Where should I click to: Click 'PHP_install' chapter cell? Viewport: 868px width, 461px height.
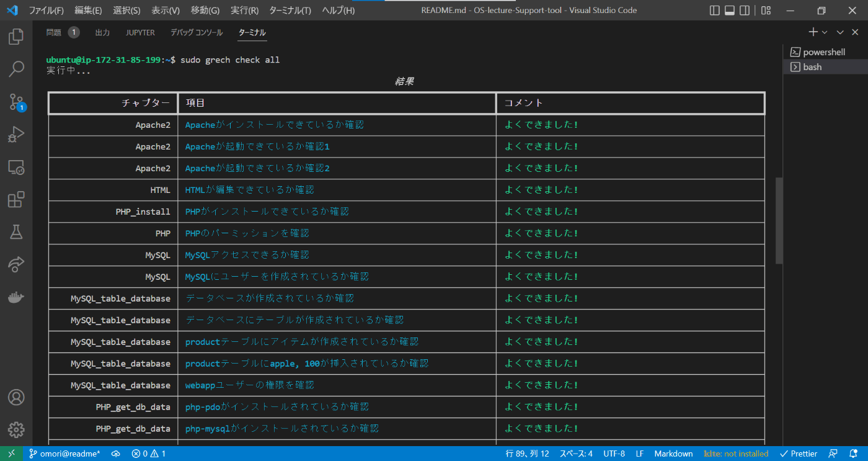click(x=143, y=212)
